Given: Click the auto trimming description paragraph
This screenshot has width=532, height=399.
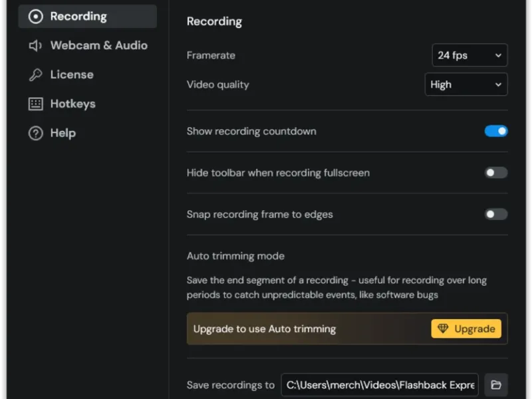Looking at the screenshot, I should coord(336,287).
